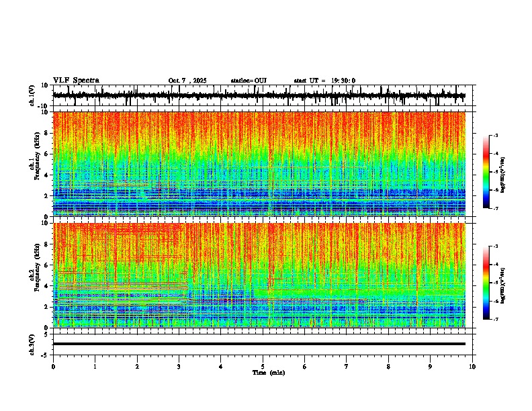Click time axis tick label "10"

coord(472,367)
